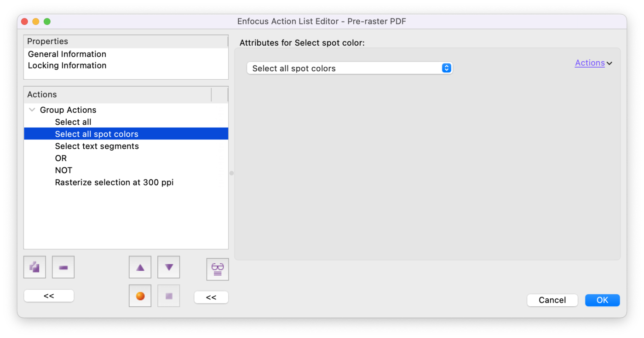Click the right << button under the glasses icon

click(x=211, y=297)
